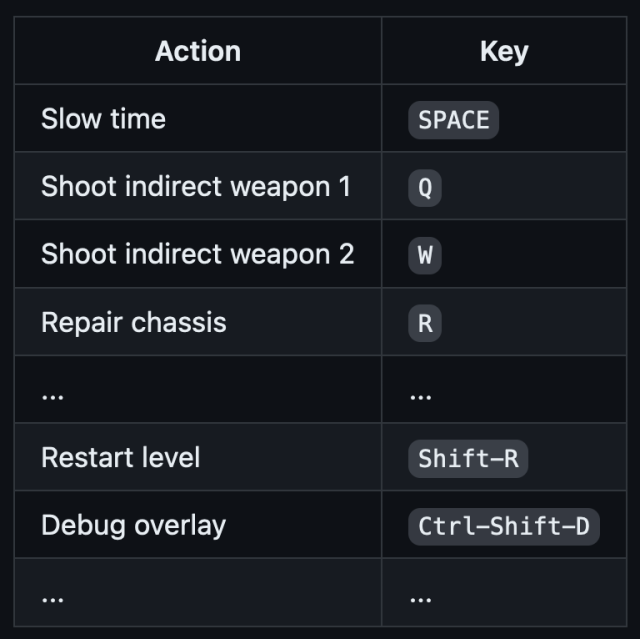Click the ellipsis below Debug overlay
Image resolution: width=640 pixels, height=639 pixels.
52,596
